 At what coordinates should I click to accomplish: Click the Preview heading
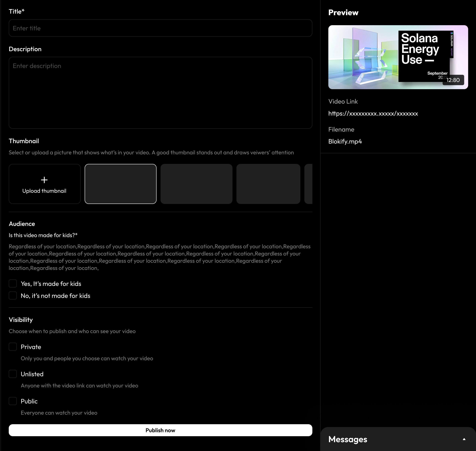coord(343,13)
